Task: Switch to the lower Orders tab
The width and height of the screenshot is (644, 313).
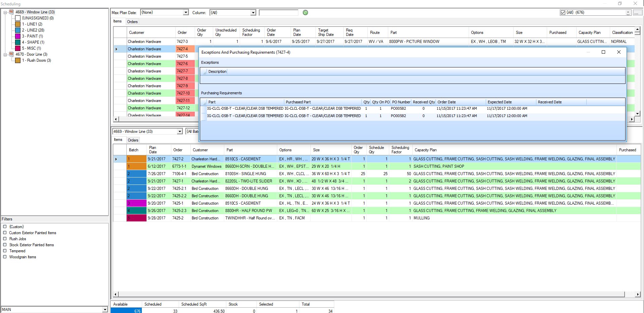Action: pyautogui.click(x=133, y=140)
